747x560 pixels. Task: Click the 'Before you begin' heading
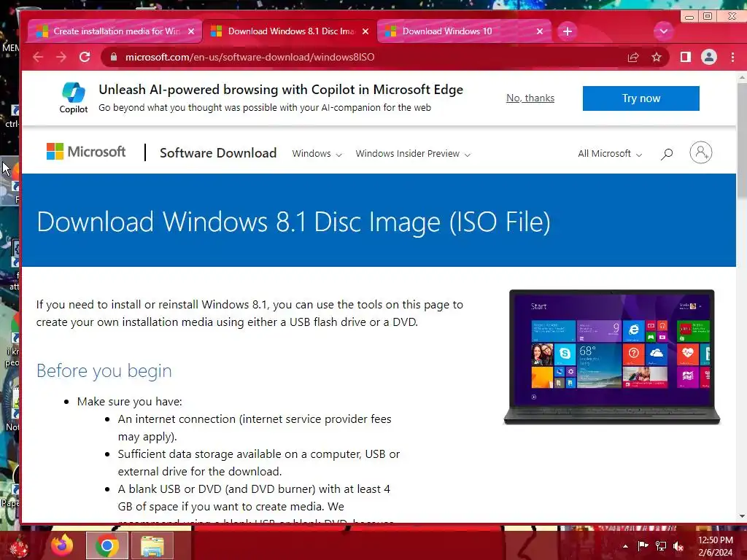coord(104,370)
